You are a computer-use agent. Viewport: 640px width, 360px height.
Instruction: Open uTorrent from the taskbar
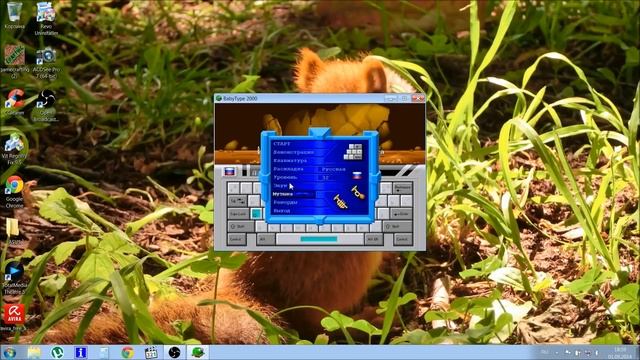tap(57, 353)
